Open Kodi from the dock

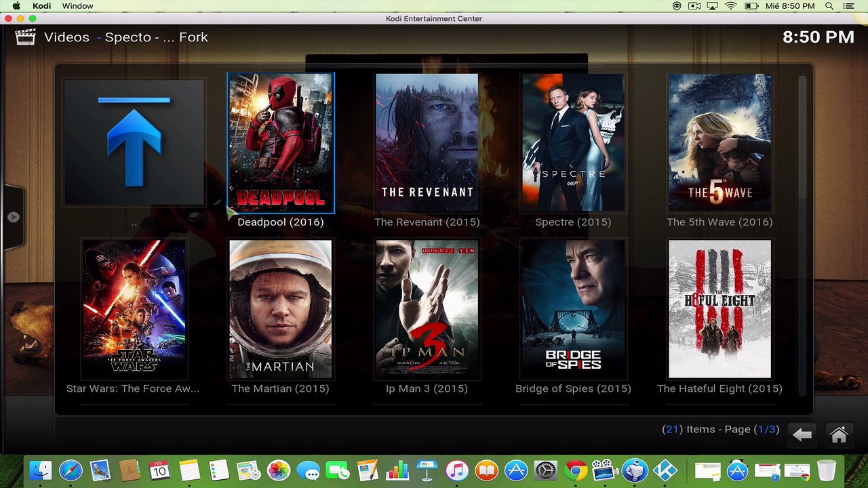[x=665, y=470]
